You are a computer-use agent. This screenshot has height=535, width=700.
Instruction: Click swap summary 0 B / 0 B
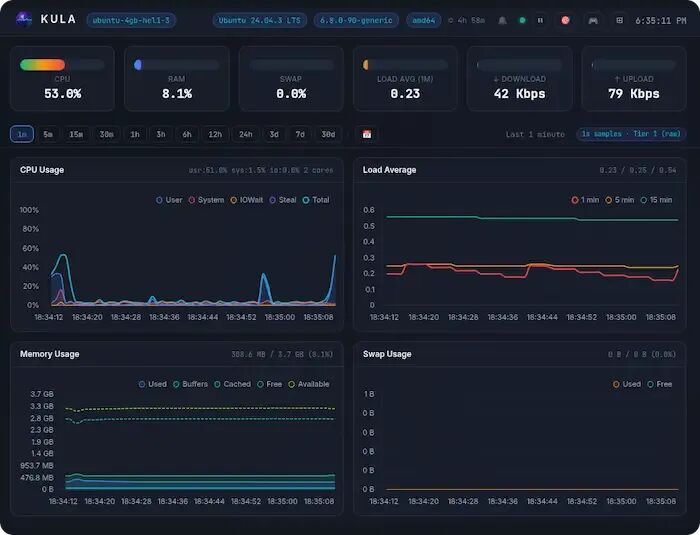point(642,355)
